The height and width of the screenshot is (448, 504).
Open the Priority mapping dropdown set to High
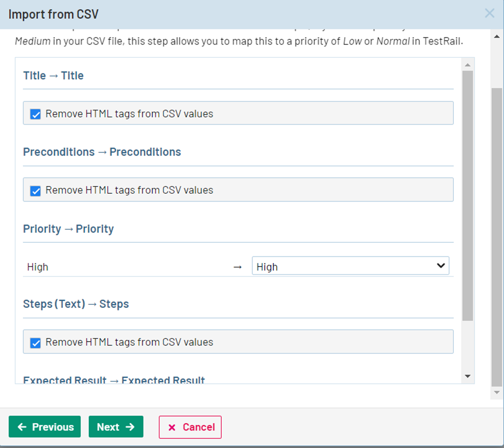click(350, 266)
